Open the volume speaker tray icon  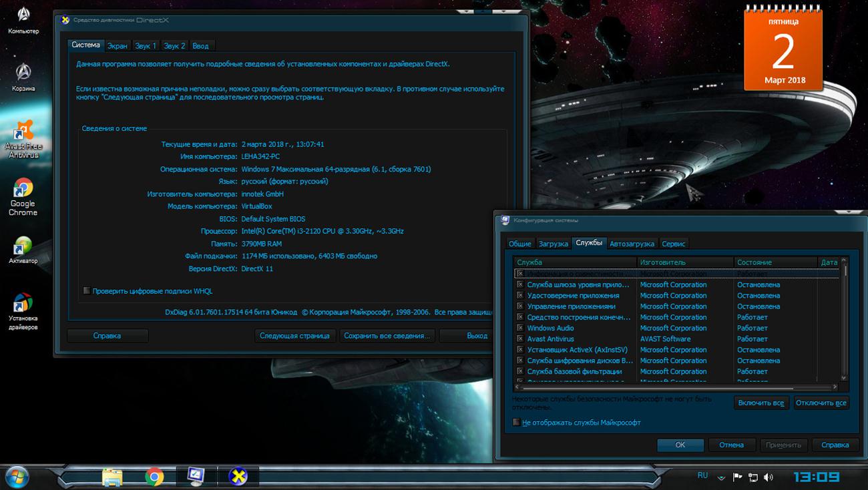coord(769,477)
